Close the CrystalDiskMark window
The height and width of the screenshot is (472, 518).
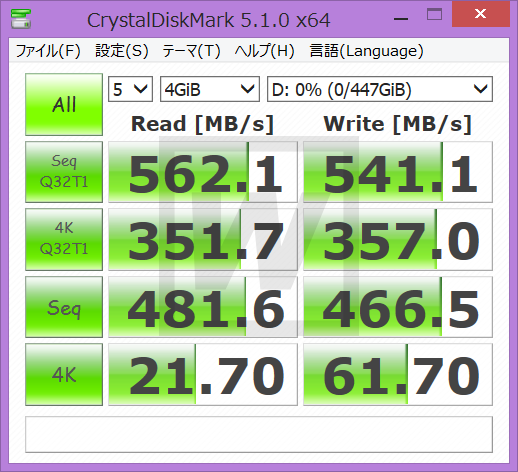tap(481, 14)
